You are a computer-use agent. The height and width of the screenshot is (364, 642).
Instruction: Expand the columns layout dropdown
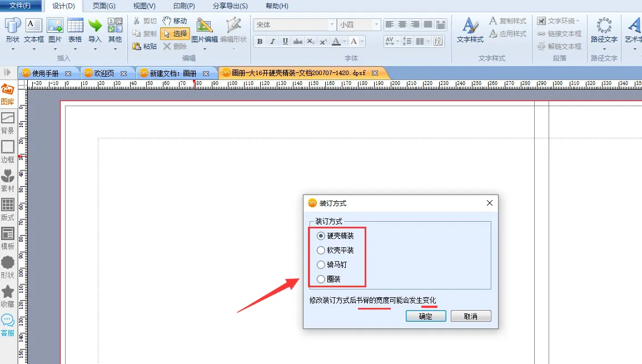(428, 41)
